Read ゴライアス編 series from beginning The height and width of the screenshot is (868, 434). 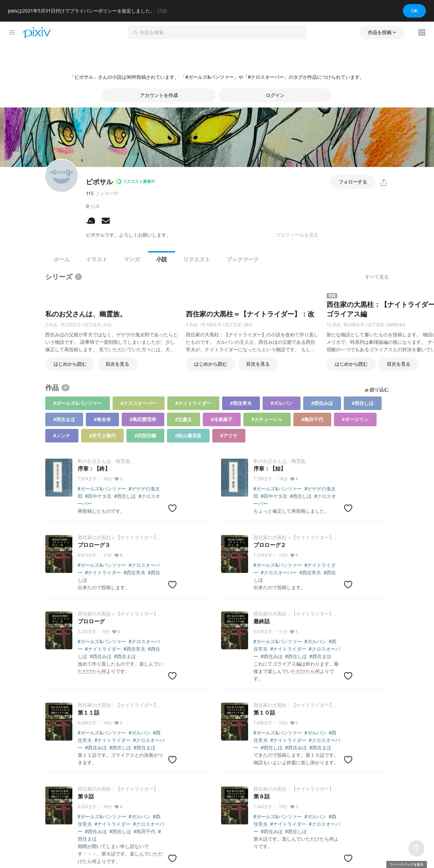pos(351,364)
